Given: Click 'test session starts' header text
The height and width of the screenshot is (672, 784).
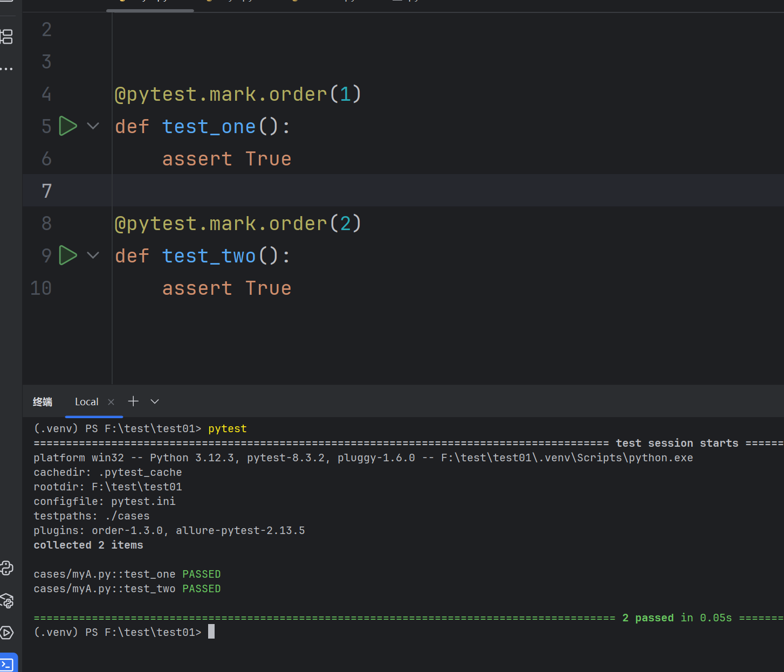Looking at the screenshot, I should click(x=677, y=443).
